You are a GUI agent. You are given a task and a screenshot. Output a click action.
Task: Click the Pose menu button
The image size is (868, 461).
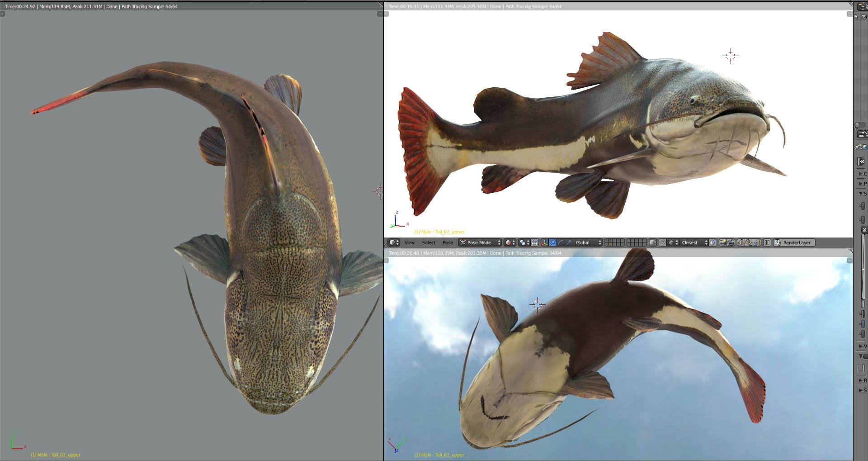(x=448, y=242)
